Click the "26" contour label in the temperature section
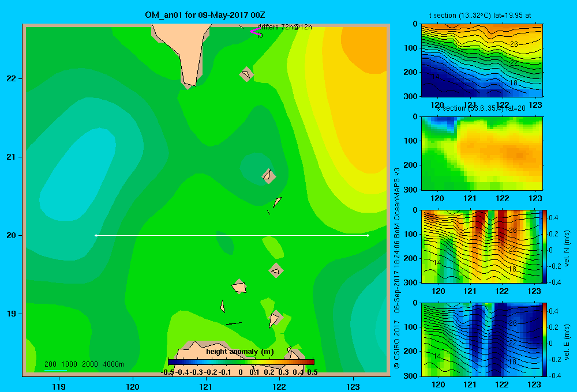 coord(514,44)
